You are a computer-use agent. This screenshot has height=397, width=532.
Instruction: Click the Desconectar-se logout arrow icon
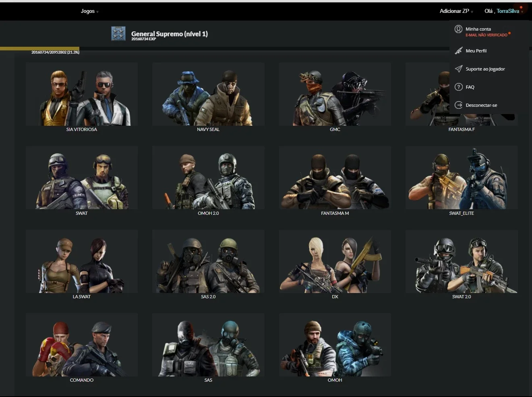tap(458, 105)
